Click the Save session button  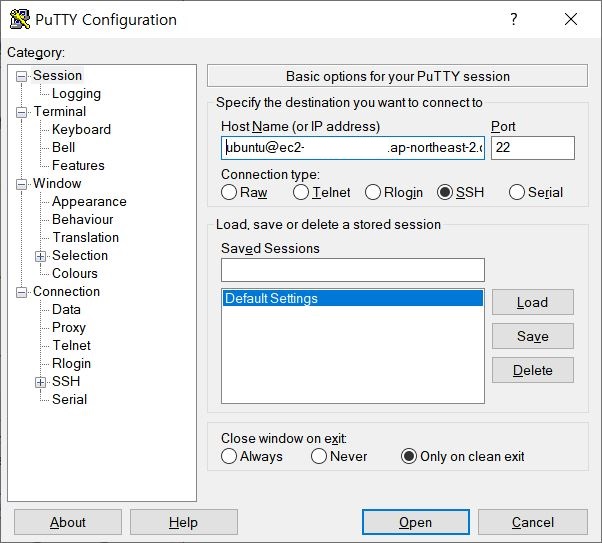click(x=532, y=336)
